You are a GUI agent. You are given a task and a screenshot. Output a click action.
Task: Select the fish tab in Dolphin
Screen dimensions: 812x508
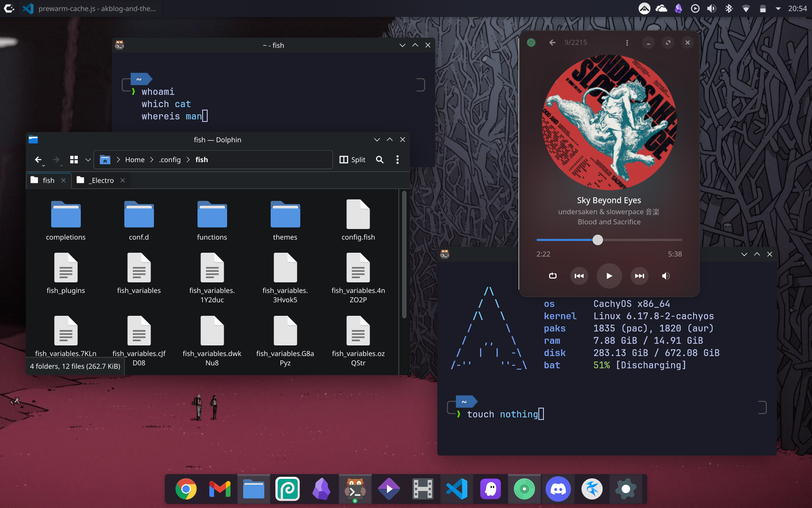[x=48, y=180]
